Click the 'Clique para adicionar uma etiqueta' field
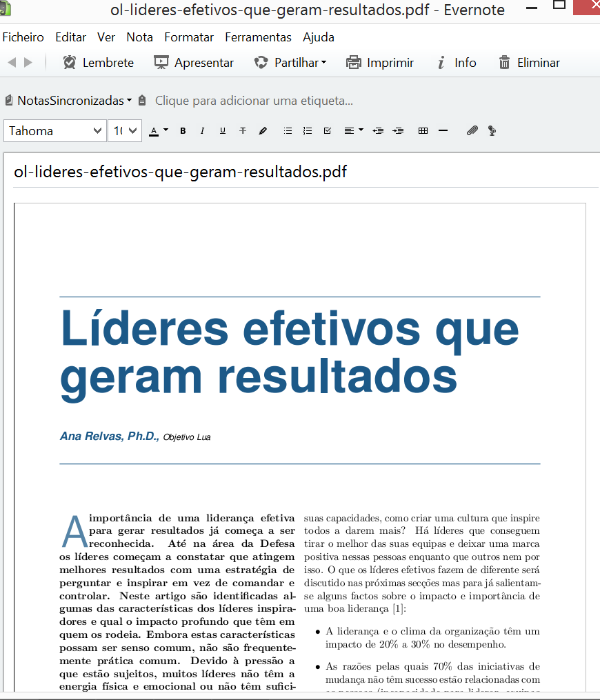The height and width of the screenshot is (700, 600). coord(254,101)
